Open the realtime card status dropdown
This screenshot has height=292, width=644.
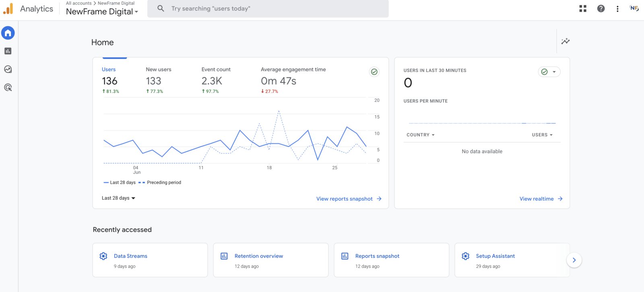(549, 72)
